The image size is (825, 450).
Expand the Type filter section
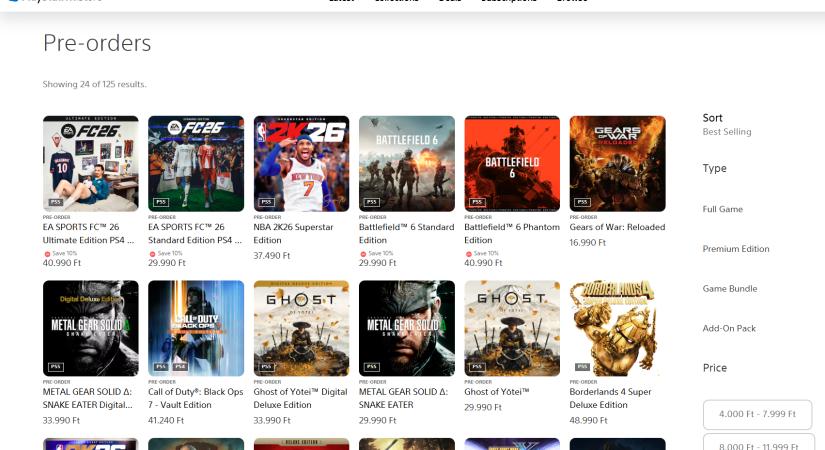tap(715, 168)
